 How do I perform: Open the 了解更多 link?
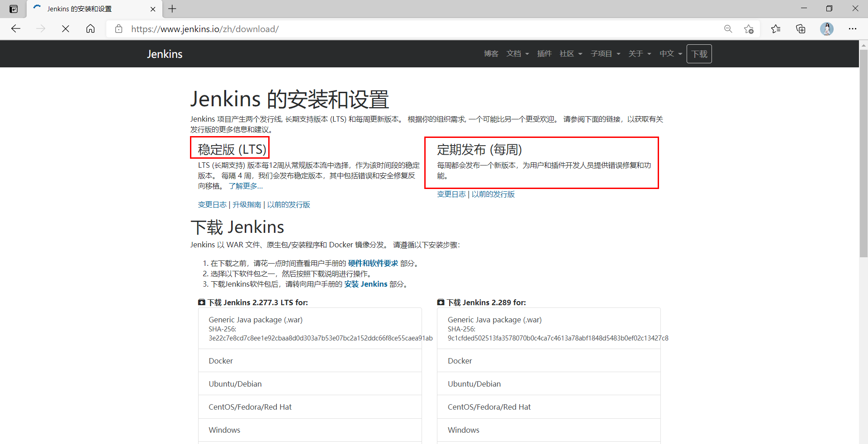click(245, 186)
